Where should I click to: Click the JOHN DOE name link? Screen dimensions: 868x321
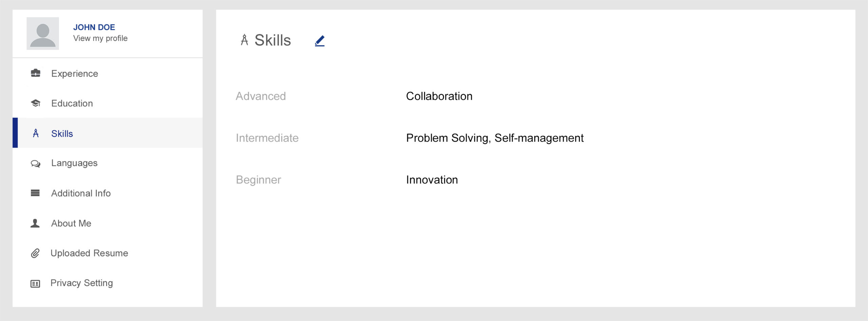pyautogui.click(x=94, y=27)
